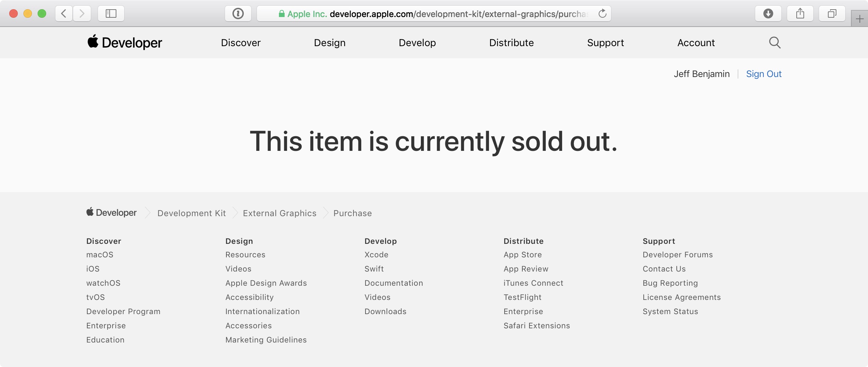Select Distribute from the navigation bar
This screenshot has height=367, width=868.
[511, 42]
